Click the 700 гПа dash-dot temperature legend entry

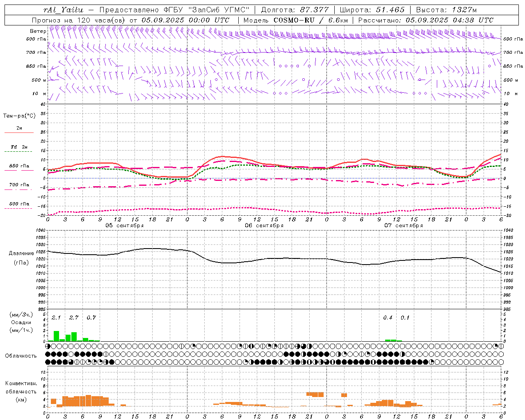tap(19, 187)
